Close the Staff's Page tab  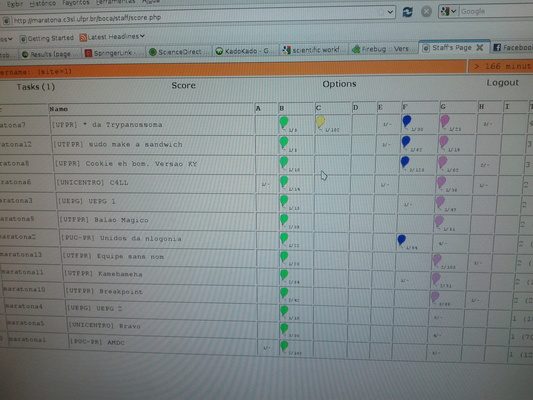coord(480,48)
